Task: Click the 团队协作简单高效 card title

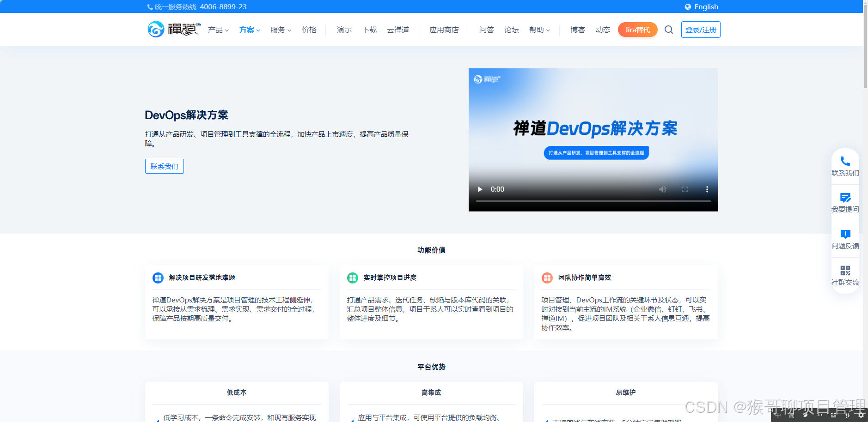Action: [585, 277]
